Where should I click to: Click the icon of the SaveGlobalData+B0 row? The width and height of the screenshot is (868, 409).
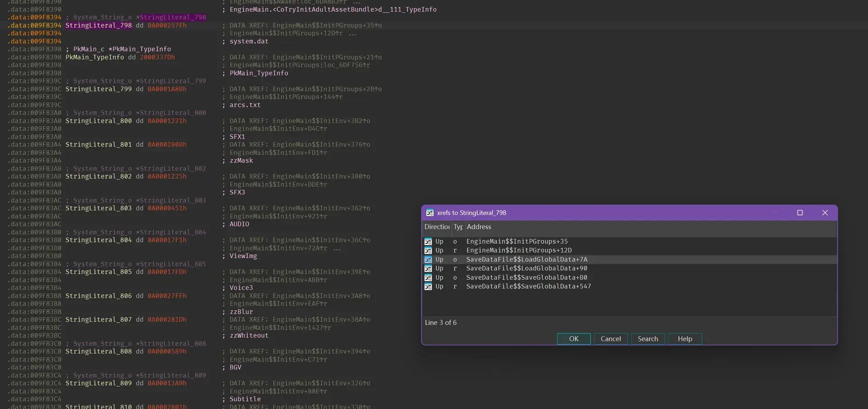(x=428, y=278)
